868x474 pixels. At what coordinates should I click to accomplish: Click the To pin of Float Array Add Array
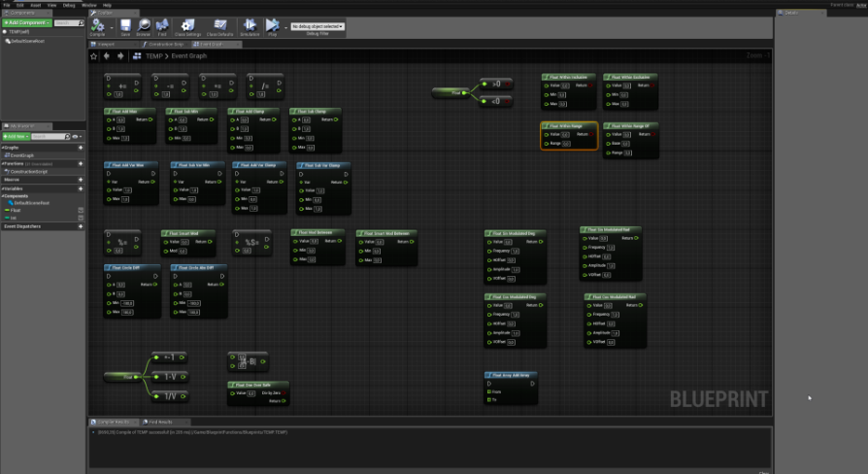[489, 399]
